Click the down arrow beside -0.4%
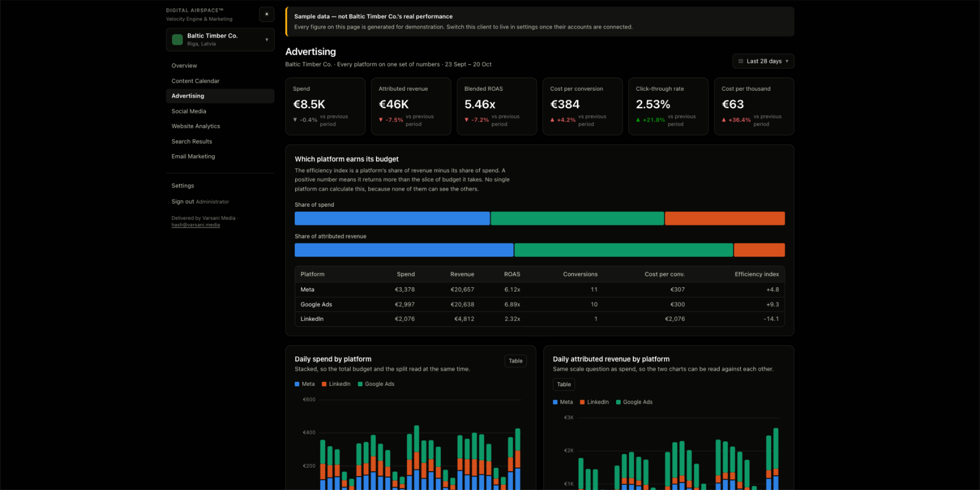The height and width of the screenshot is (490, 980). pos(295,120)
